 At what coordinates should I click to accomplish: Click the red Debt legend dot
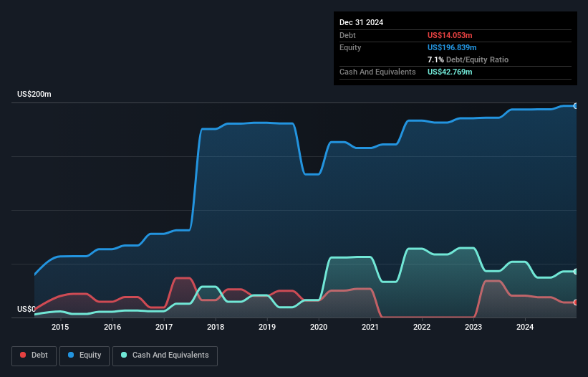pos(23,355)
